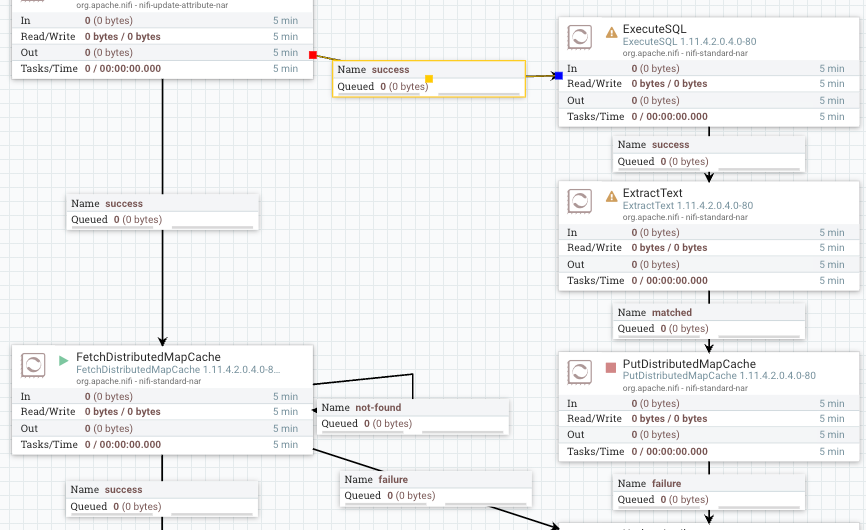866x530 pixels.
Task: Click the ExtractText Out statistics row
Action: (x=709, y=264)
